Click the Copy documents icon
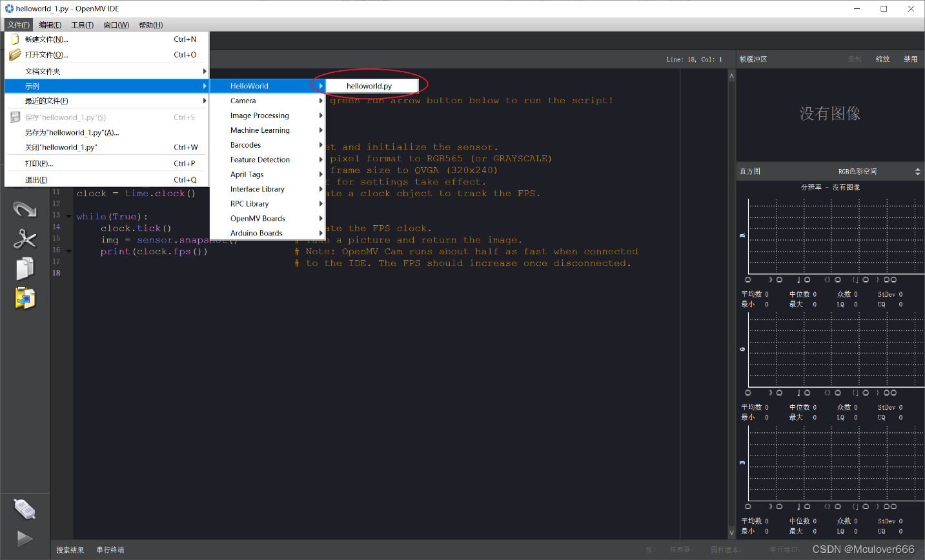 tap(25, 268)
